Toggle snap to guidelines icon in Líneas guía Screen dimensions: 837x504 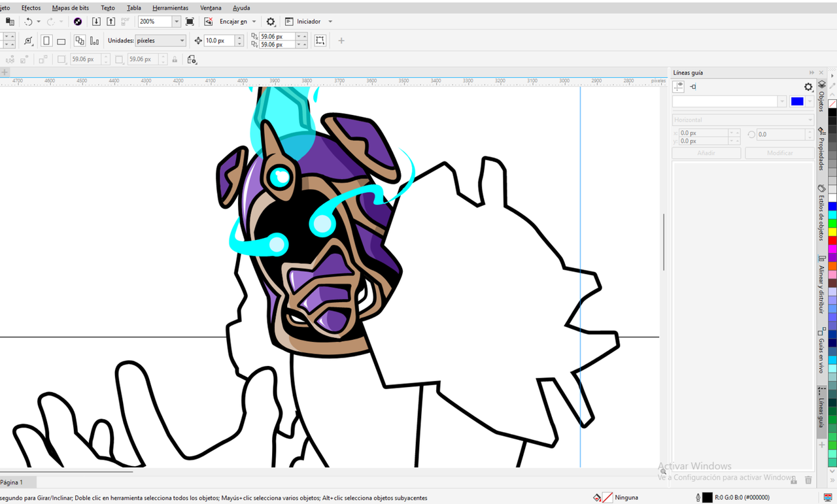(693, 87)
